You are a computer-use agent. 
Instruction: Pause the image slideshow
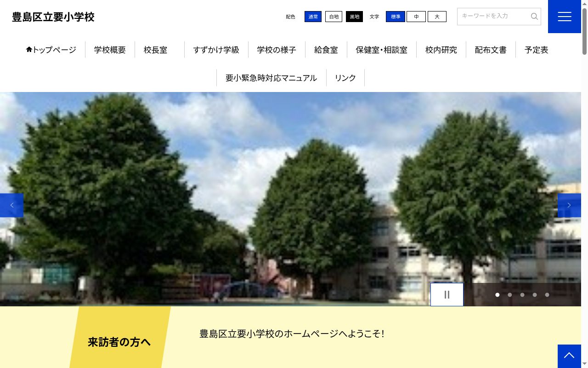point(447,294)
